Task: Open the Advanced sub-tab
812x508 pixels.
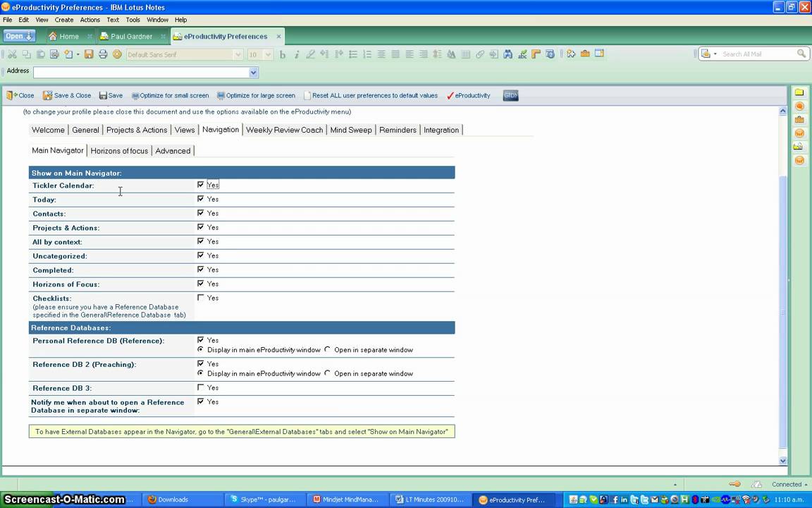Action: (173, 151)
